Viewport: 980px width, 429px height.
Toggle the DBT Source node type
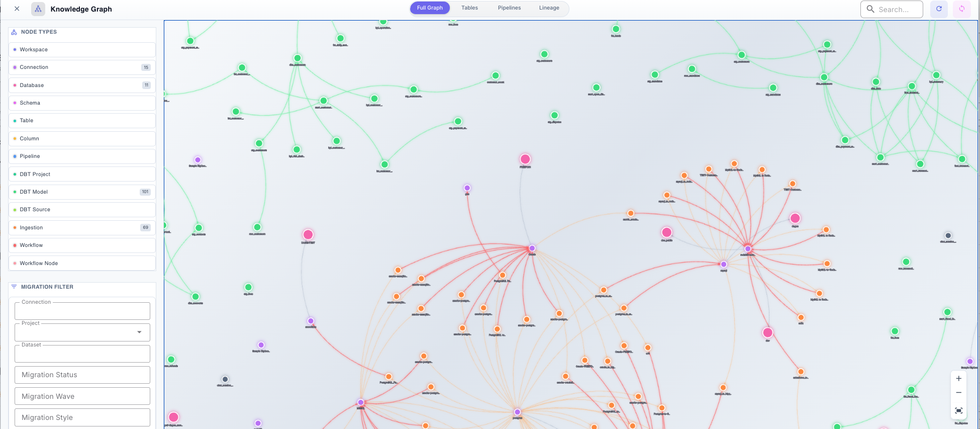[82, 210]
